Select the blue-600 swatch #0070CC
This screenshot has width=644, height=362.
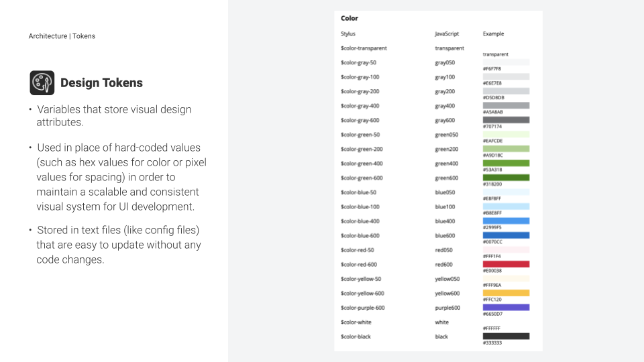tap(506, 235)
